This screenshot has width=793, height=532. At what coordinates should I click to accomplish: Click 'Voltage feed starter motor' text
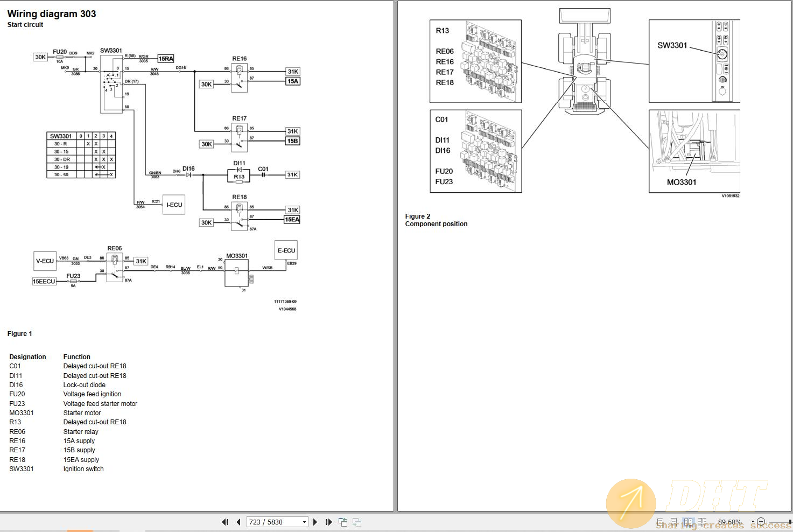[x=100, y=404]
